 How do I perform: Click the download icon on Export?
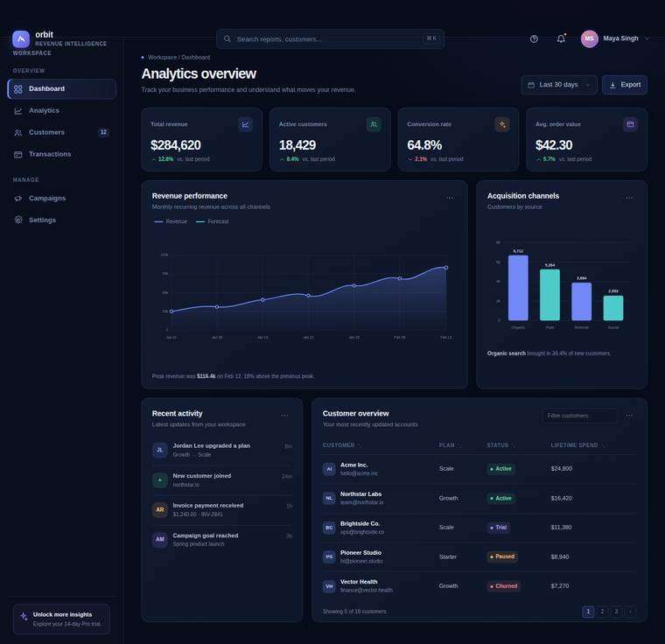tap(612, 85)
